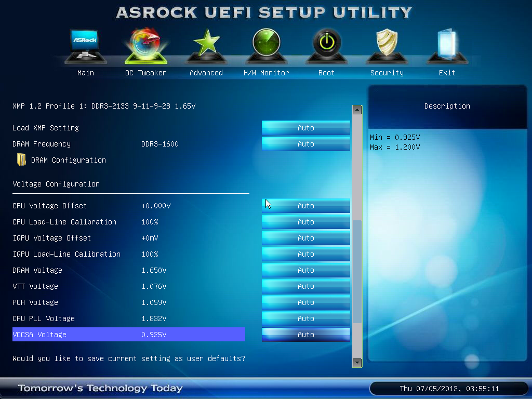532x399 pixels.
Task: Select the CPU Voltage Offset label
Action: [49, 206]
